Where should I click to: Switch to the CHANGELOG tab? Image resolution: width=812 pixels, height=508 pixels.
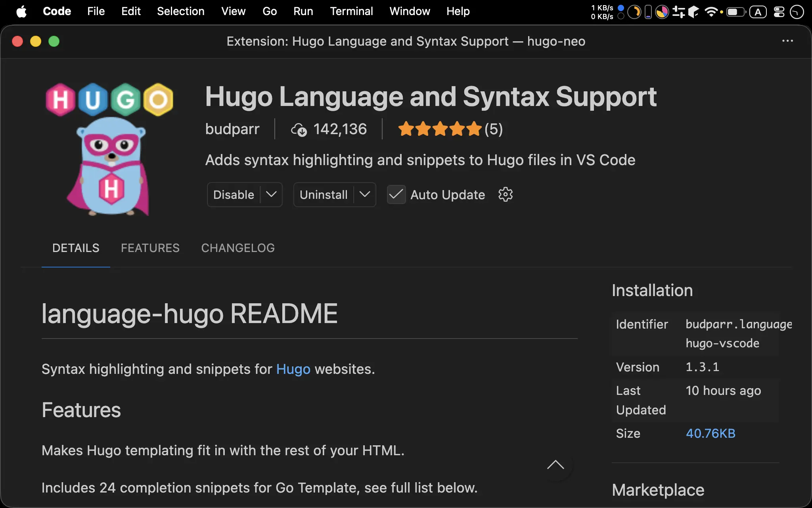pos(238,248)
